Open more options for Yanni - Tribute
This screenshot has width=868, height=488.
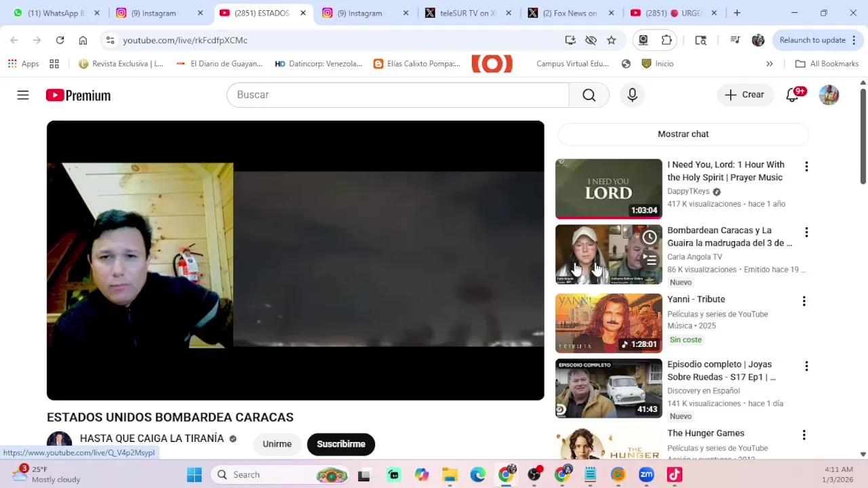pos(804,301)
